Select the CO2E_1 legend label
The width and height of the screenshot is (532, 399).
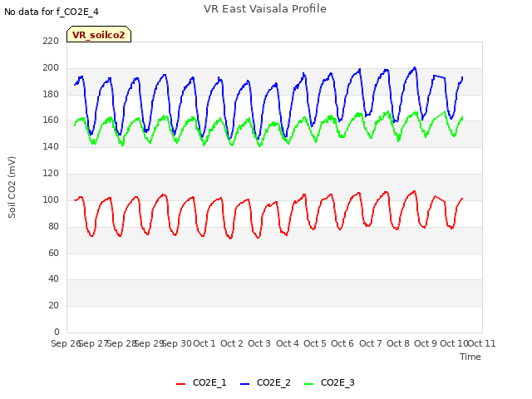coord(209,382)
